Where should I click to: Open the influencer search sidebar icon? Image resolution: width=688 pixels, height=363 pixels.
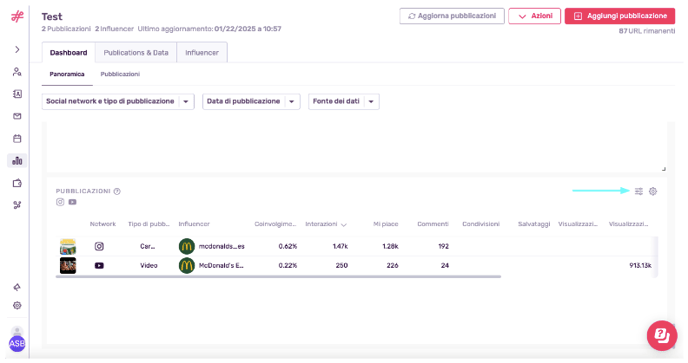[17, 72]
